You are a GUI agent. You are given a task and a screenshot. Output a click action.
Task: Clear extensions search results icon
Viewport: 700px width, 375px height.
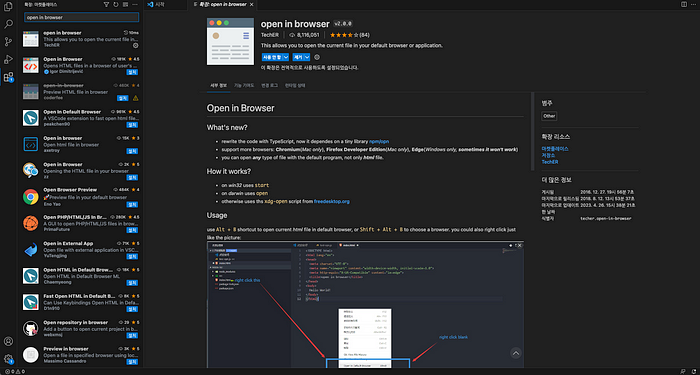pos(125,4)
